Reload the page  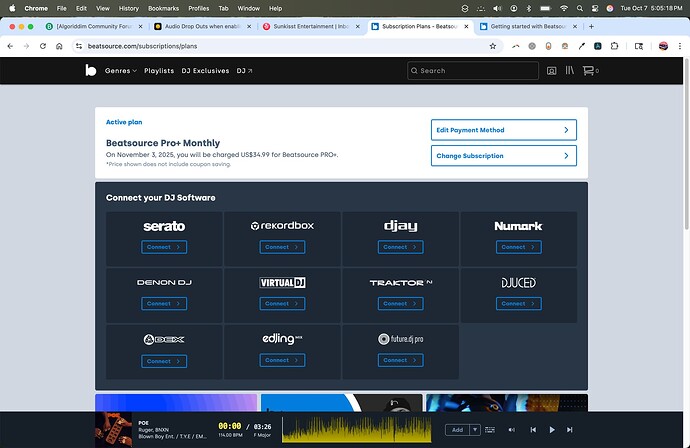coord(43,46)
